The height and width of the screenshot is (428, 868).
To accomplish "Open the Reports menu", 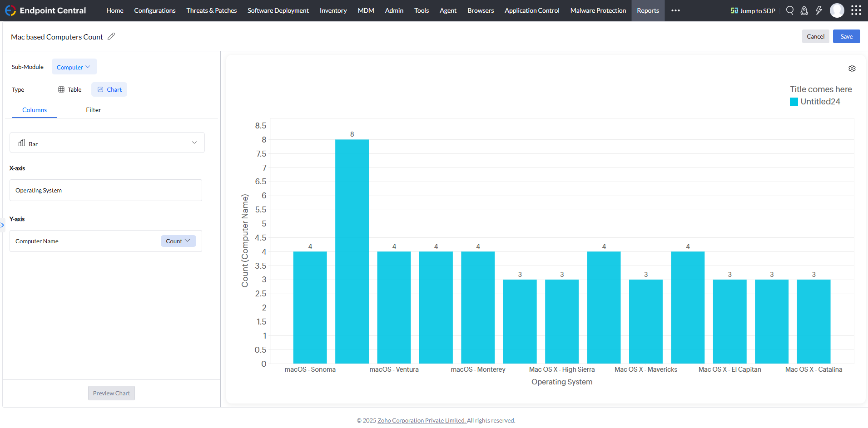I will coord(648,10).
